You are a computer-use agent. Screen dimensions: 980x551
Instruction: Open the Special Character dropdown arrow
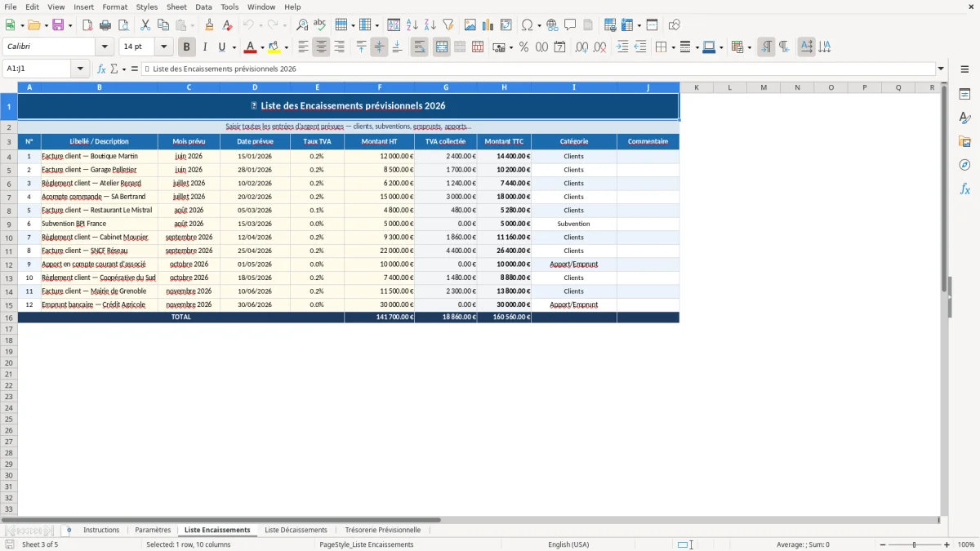click(539, 25)
